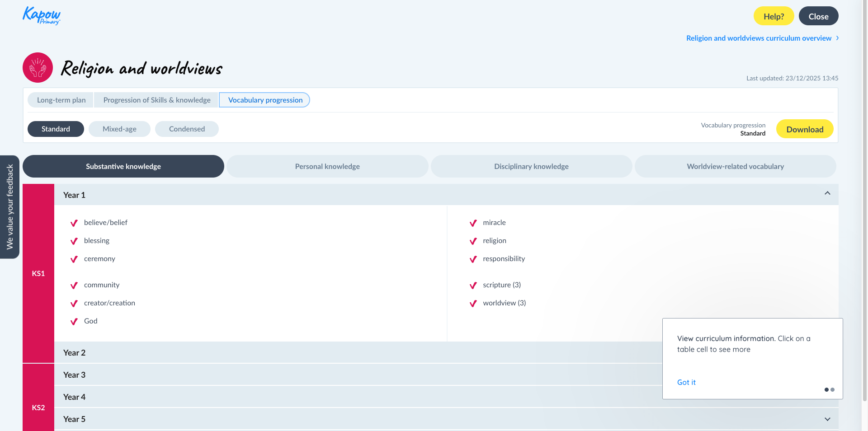Click the checkmark icon next to worldview (3)
This screenshot has width=868, height=431.
pyautogui.click(x=473, y=304)
